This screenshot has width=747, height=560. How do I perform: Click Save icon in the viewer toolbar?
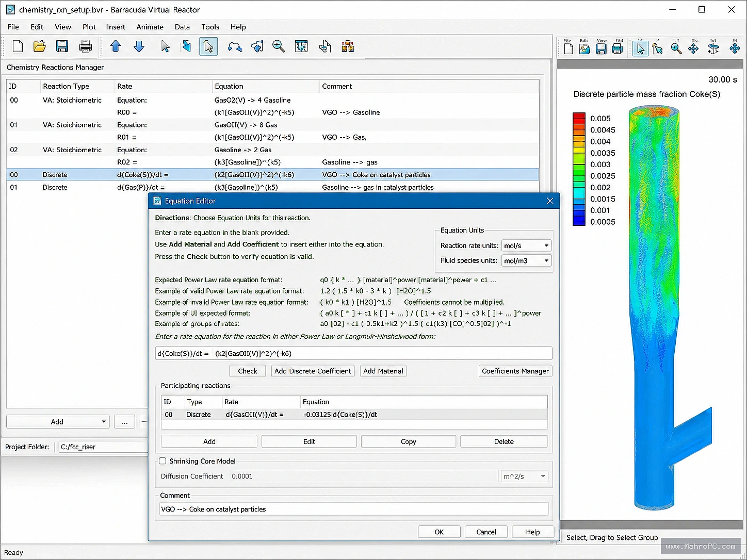601,48
